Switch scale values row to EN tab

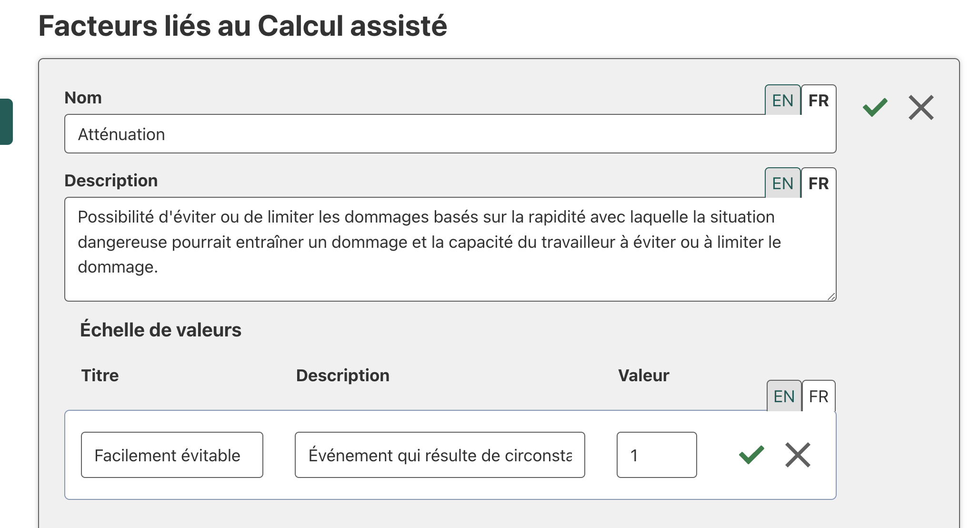click(784, 396)
